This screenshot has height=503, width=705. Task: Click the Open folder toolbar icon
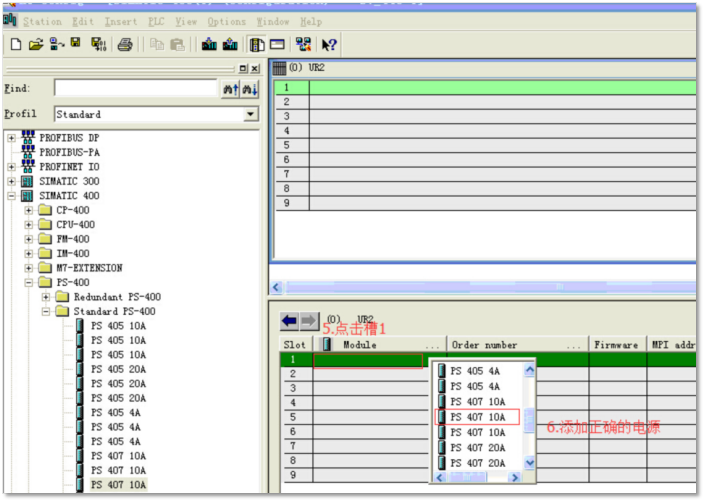36,44
